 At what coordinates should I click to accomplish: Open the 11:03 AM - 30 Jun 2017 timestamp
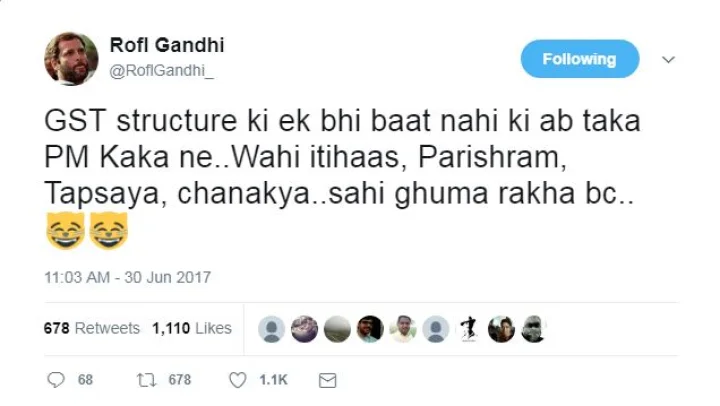(x=128, y=277)
